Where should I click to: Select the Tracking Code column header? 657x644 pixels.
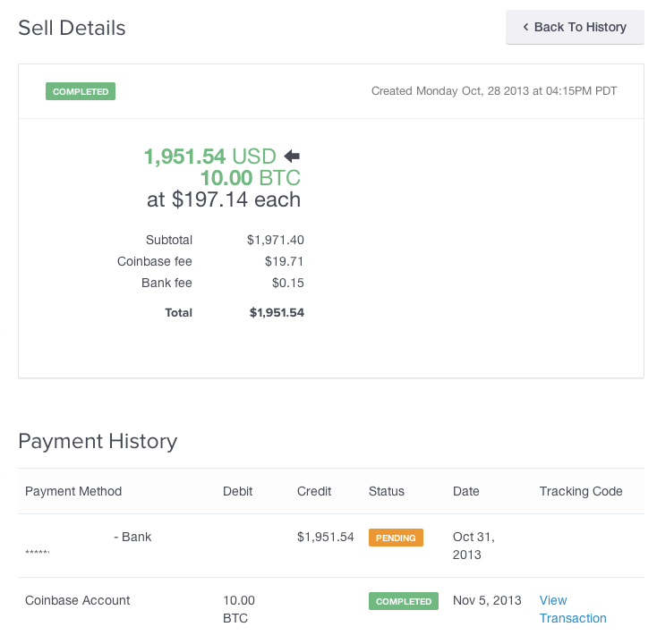click(x=581, y=491)
